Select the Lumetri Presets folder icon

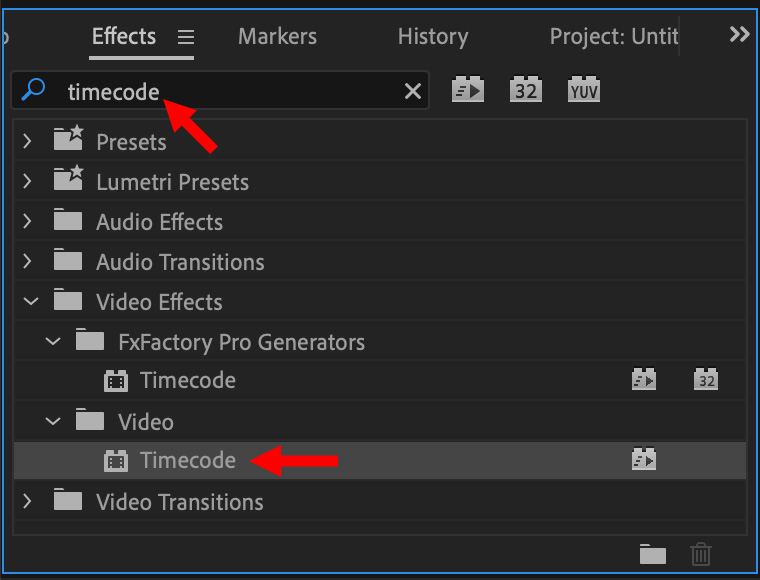click(68, 181)
